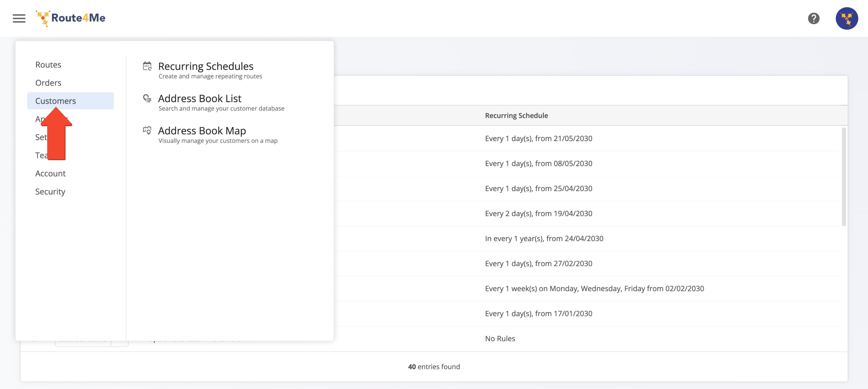Click weekly Monday, Wednesday, Friday schedule

[595, 288]
